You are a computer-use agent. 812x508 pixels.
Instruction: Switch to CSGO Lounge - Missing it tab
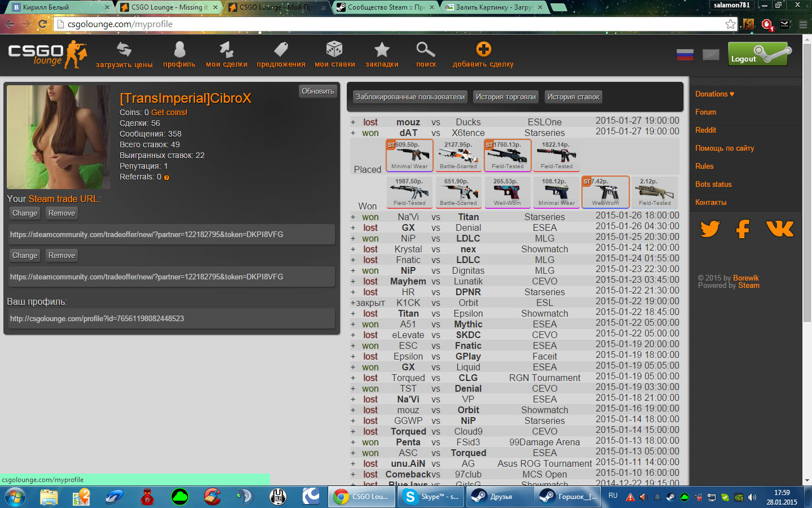169,7
